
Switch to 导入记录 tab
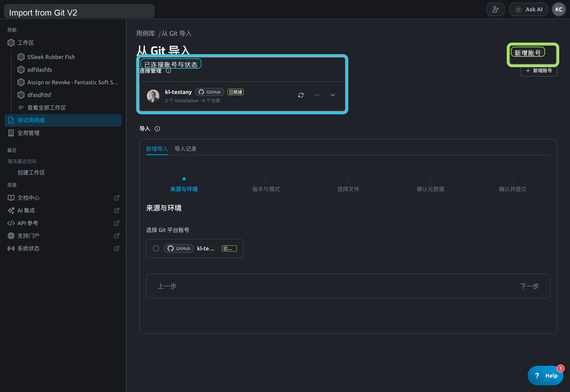[186, 149]
